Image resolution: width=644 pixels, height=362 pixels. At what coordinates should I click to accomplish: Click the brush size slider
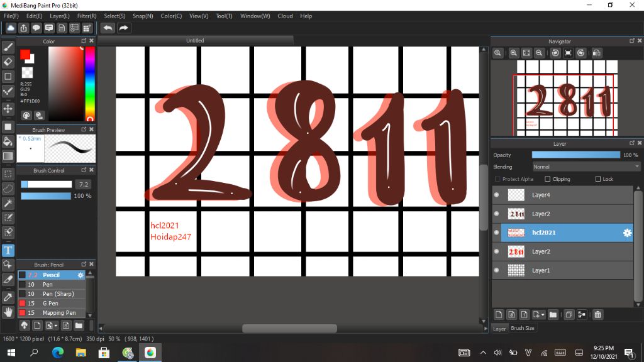coord(47,184)
